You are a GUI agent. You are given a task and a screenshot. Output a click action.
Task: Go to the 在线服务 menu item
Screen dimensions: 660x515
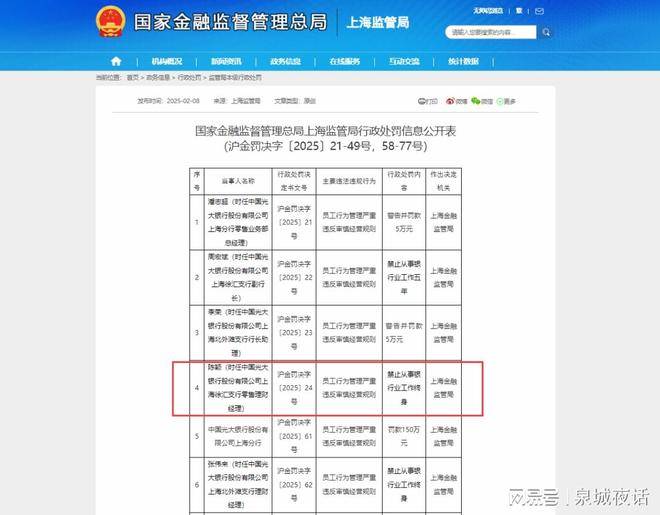(344, 61)
